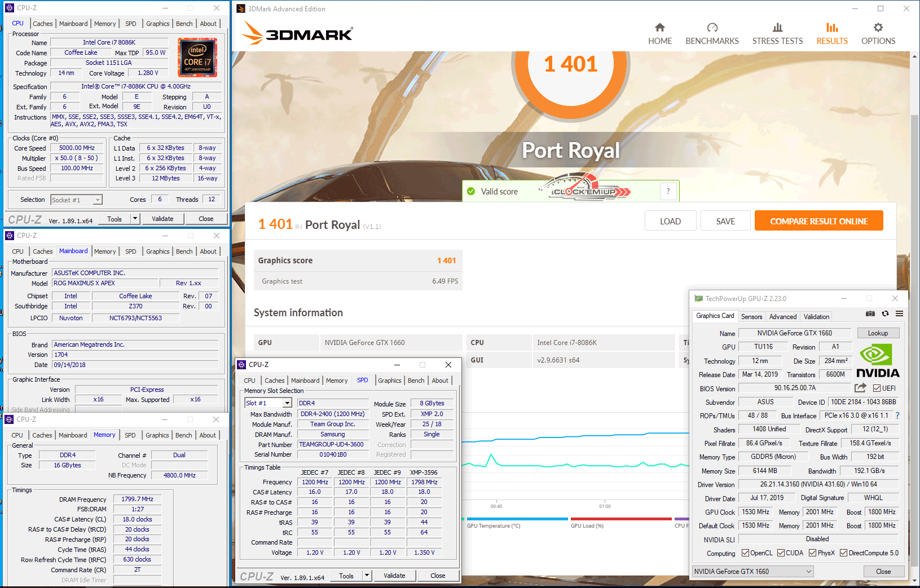
Task: Open 3DMark Home icon in navigation
Action: (x=659, y=28)
